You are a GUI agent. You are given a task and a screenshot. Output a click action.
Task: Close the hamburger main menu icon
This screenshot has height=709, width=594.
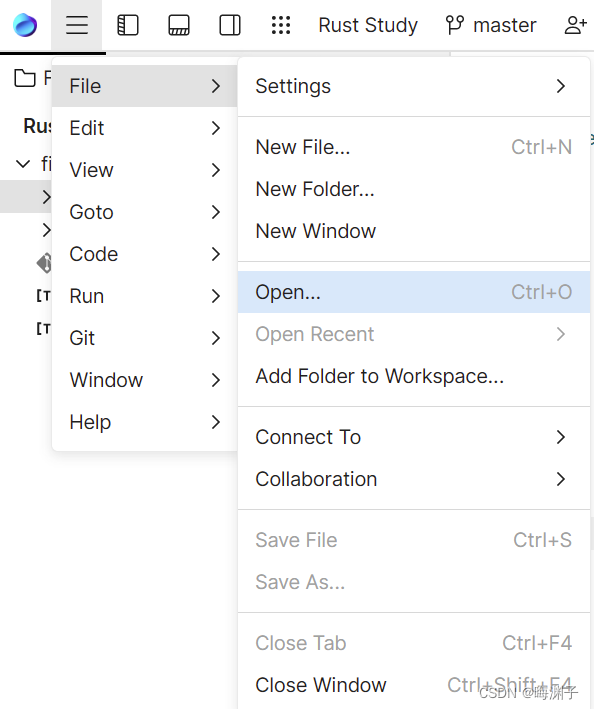pos(77,25)
